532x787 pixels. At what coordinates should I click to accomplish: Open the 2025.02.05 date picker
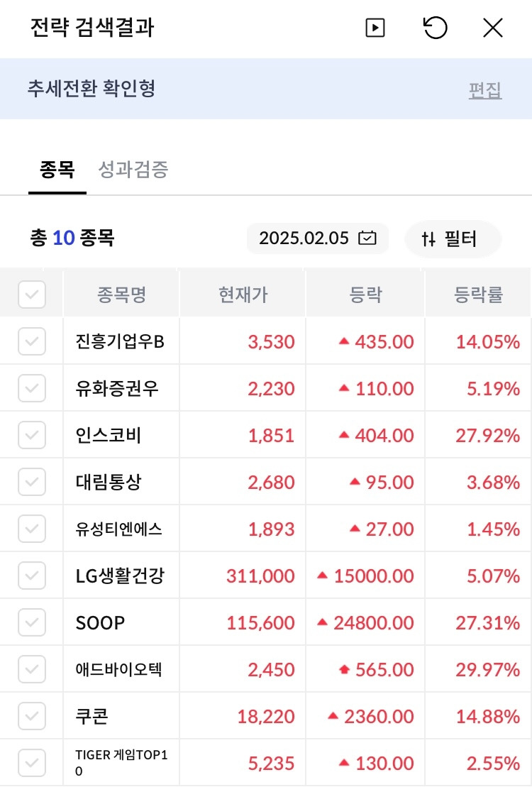317,238
